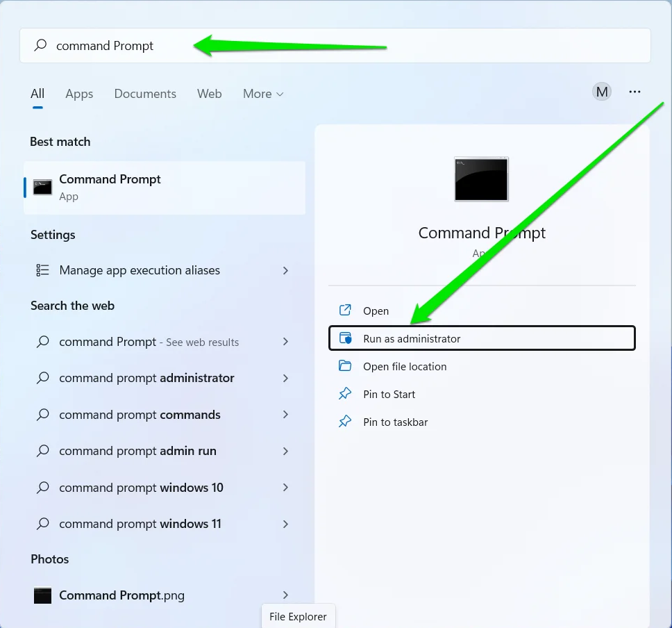Click the Run as administrator shield icon
Image resolution: width=672 pixels, height=628 pixels.
[346, 338]
